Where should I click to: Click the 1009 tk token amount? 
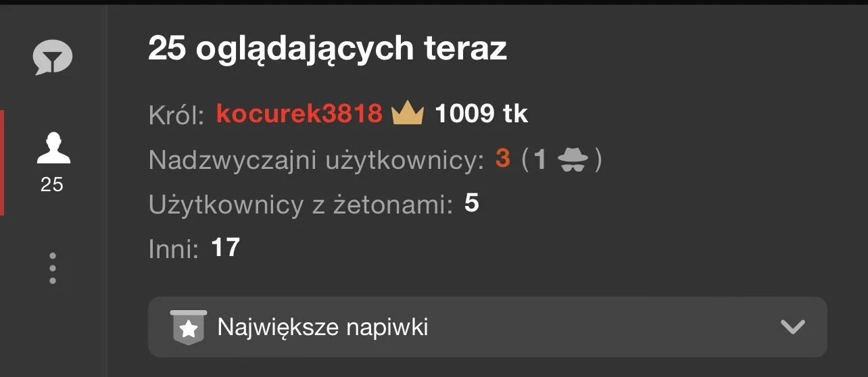click(x=481, y=114)
